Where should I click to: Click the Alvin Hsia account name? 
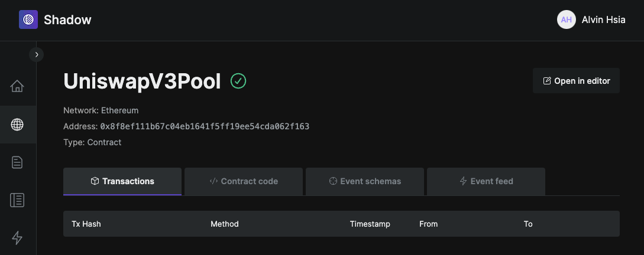[603, 19]
